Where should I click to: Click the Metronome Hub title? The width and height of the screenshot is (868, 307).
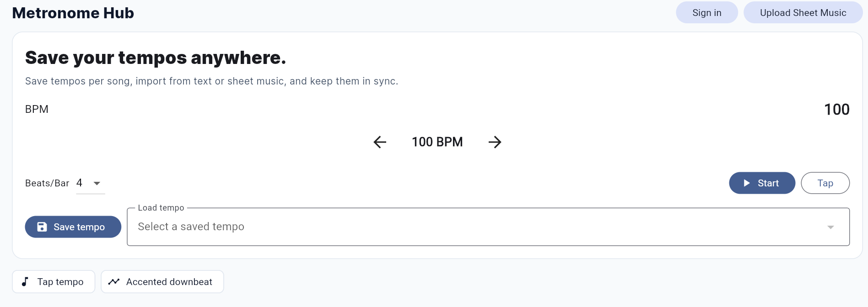(x=73, y=13)
